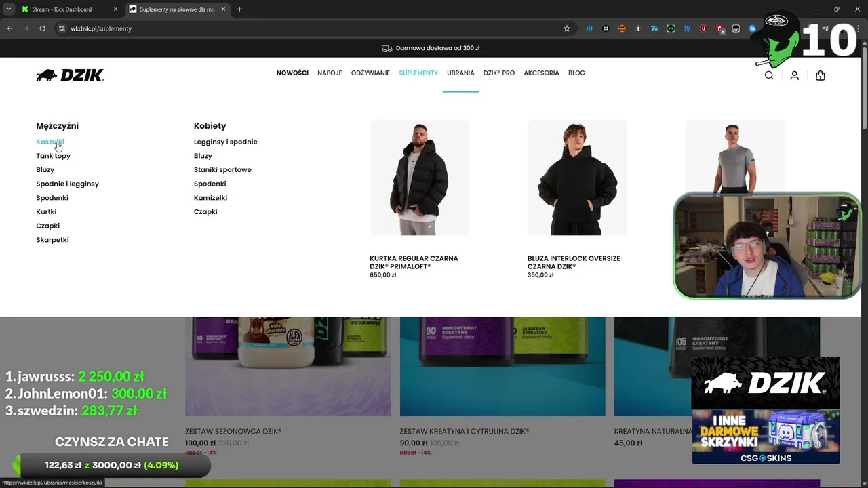The height and width of the screenshot is (488, 868).
Task: Click the Kobiety section heading
Action: (x=210, y=126)
